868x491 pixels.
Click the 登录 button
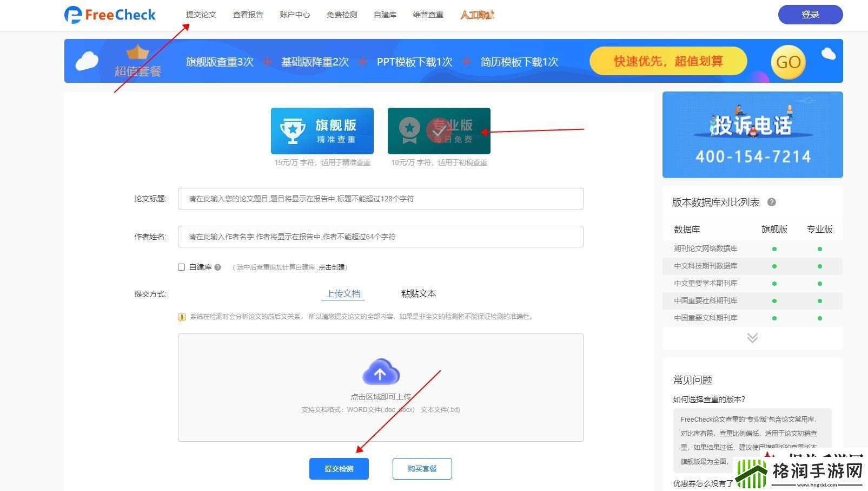click(810, 15)
